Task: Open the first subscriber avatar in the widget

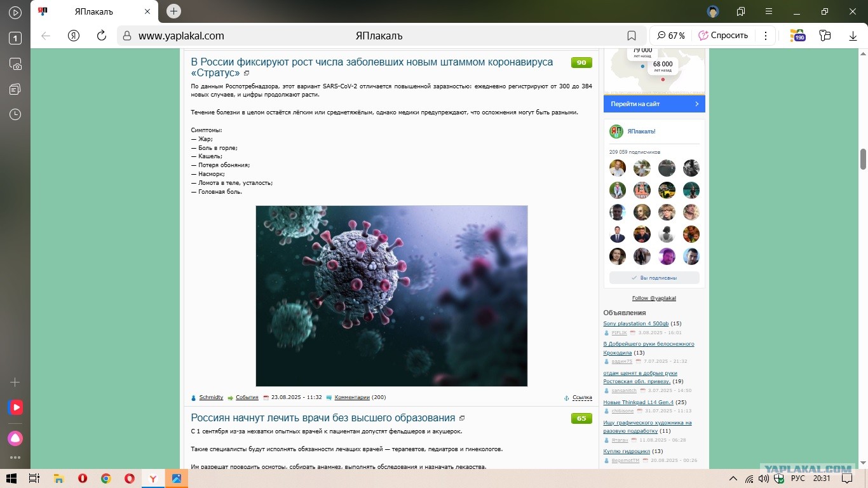Action: point(618,168)
